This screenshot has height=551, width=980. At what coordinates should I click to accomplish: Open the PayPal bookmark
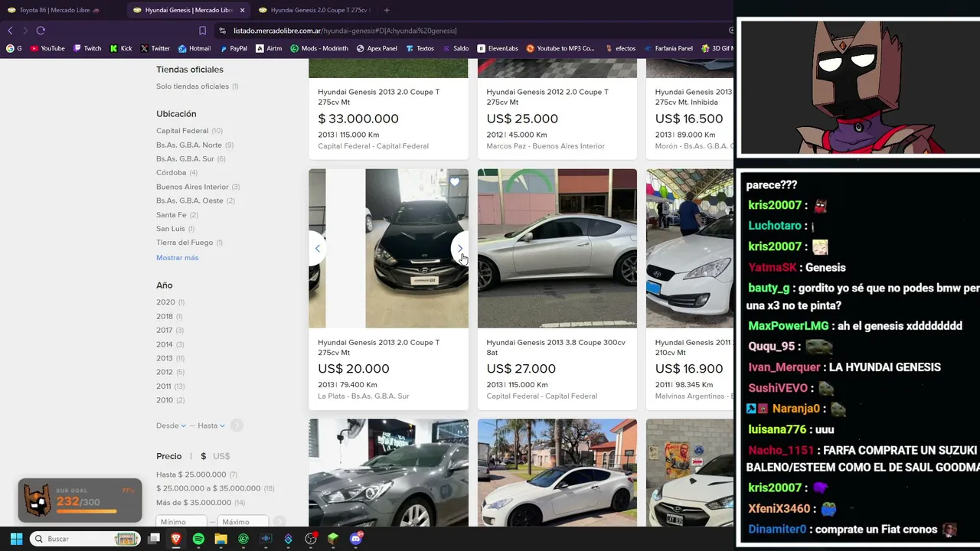(234, 48)
